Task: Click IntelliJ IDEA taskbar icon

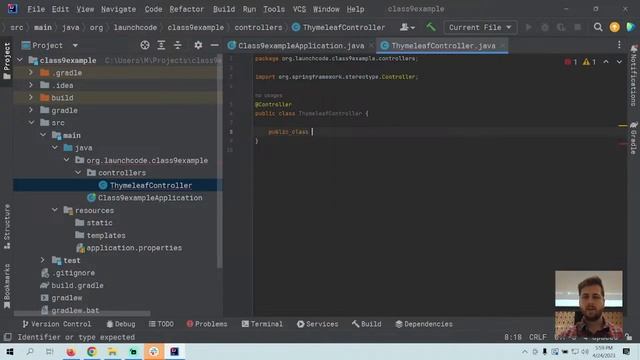Action: click(175, 351)
